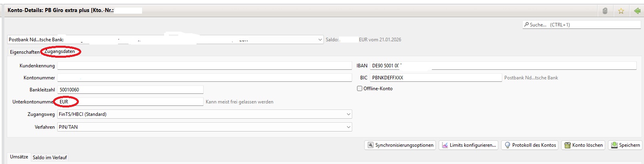Open the Umsätze tab
The width and height of the screenshot is (644, 164).
click(19, 157)
